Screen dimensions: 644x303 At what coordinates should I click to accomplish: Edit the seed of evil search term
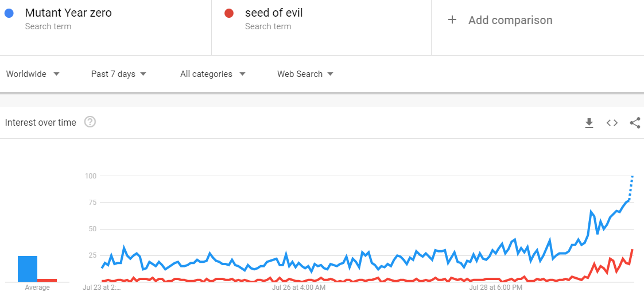click(x=274, y=13)
